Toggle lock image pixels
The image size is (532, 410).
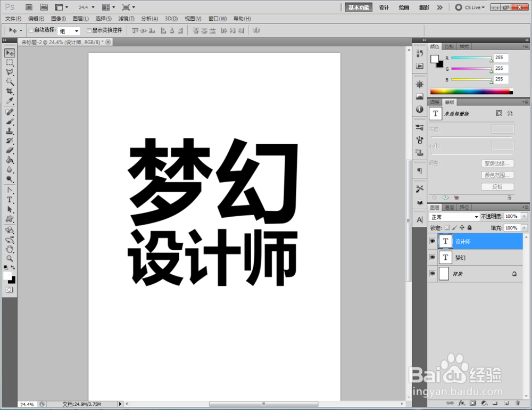[455, 227]
